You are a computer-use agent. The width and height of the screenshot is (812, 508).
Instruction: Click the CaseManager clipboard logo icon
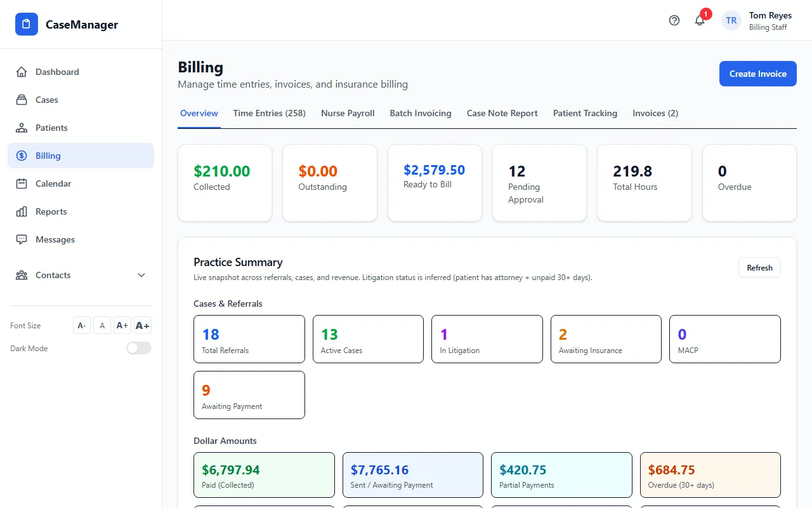[27, 24]
